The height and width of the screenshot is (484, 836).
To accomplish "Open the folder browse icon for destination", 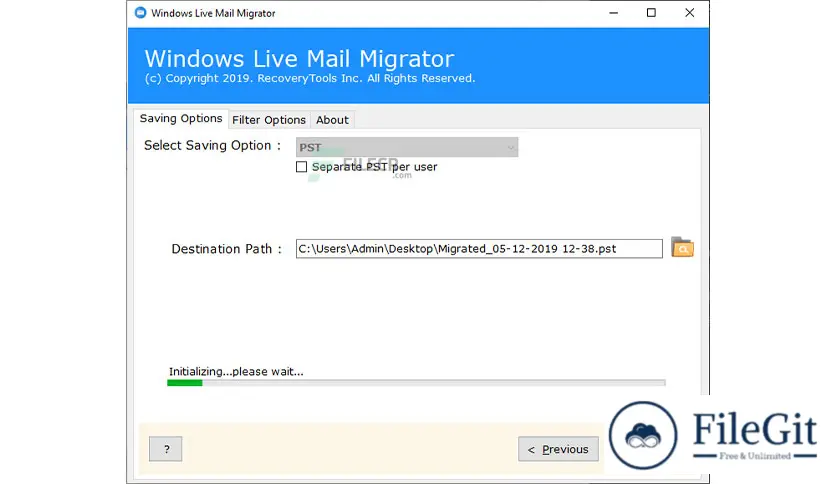I will click(682, 248).
